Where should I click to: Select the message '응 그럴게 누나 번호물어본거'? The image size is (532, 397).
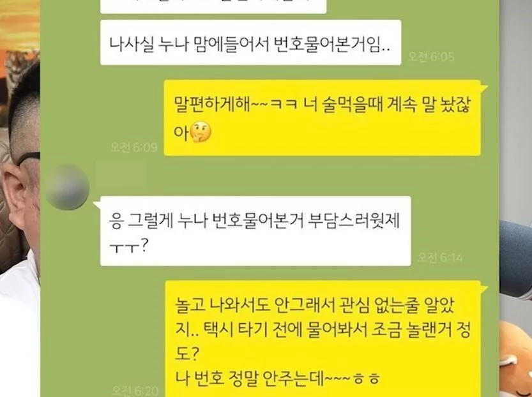(255, 231)
